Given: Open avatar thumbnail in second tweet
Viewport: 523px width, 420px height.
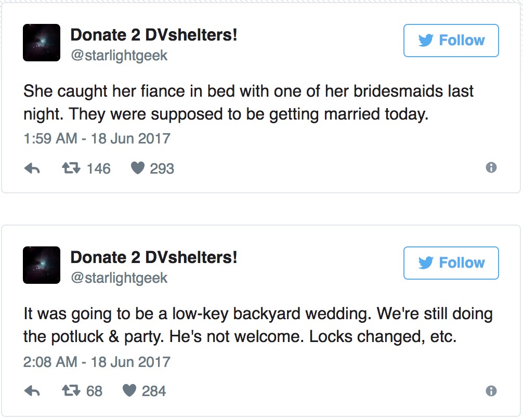Looking at the screenshot, I should [42, 265].
